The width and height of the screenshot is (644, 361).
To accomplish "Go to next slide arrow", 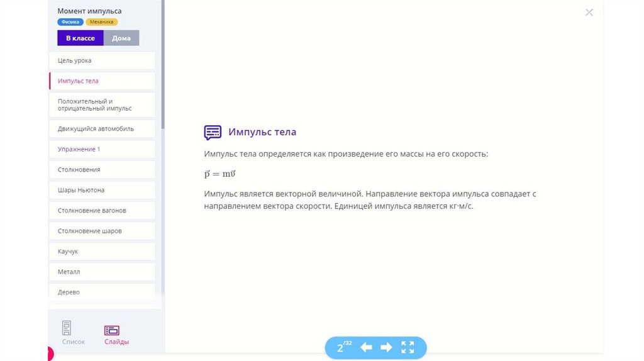I will tap(386, 347).
